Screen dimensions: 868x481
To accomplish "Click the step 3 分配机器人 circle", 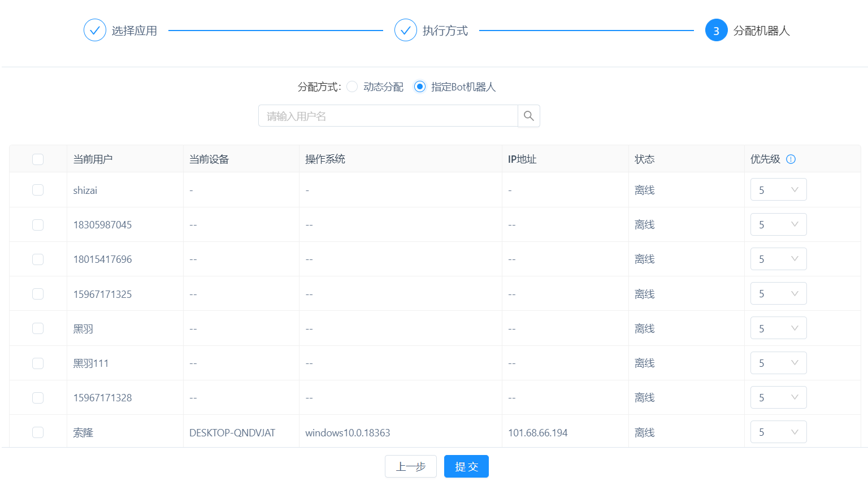I will pos(716,31).
